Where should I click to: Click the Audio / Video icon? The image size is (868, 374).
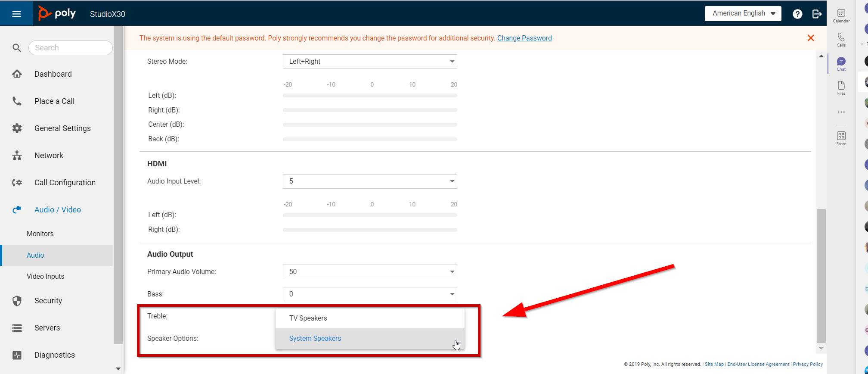(17, 209)
